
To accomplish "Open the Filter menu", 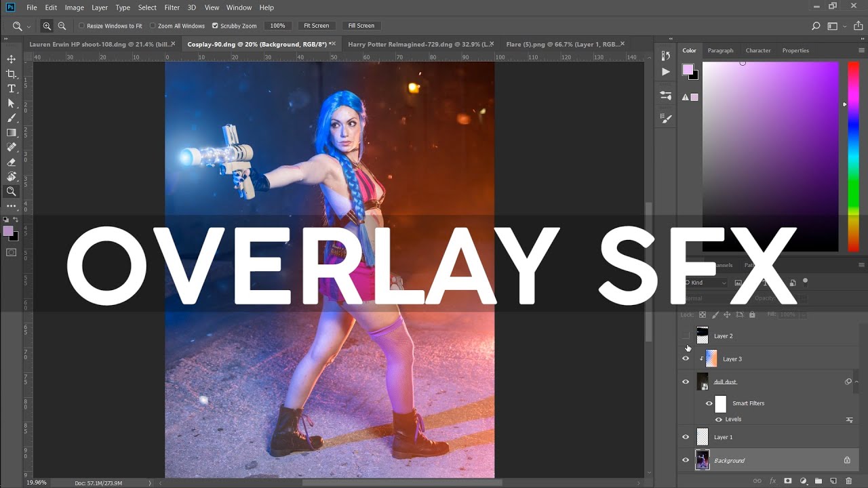I will point(172,7).
